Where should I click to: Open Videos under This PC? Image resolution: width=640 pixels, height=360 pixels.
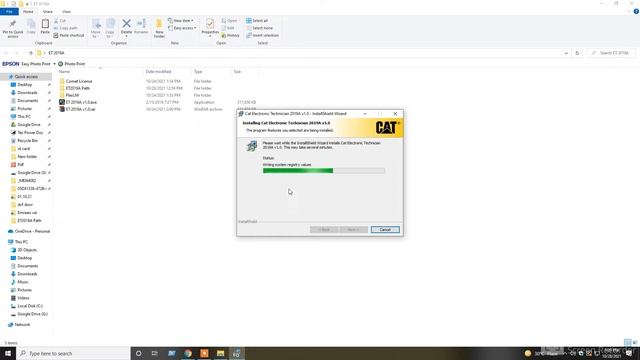(x=23, y=298)
